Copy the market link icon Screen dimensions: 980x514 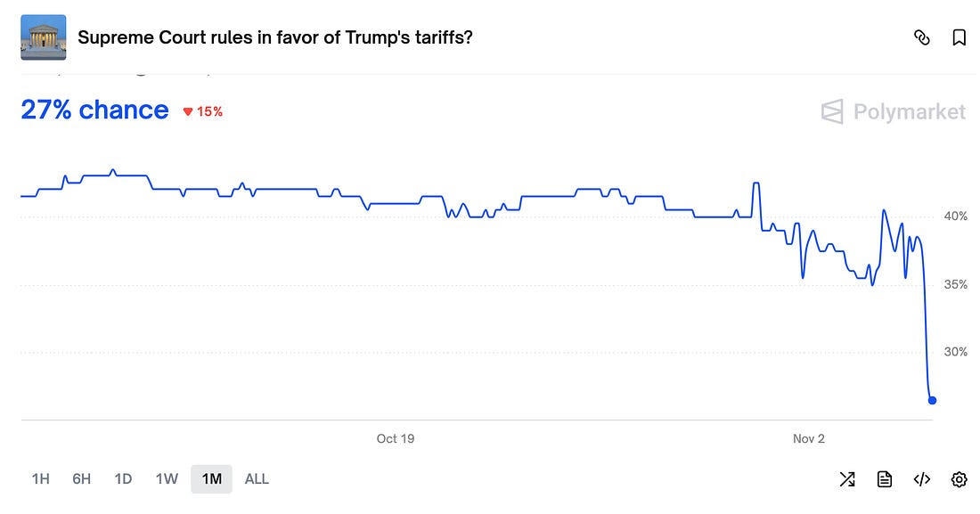click(922, 37)
